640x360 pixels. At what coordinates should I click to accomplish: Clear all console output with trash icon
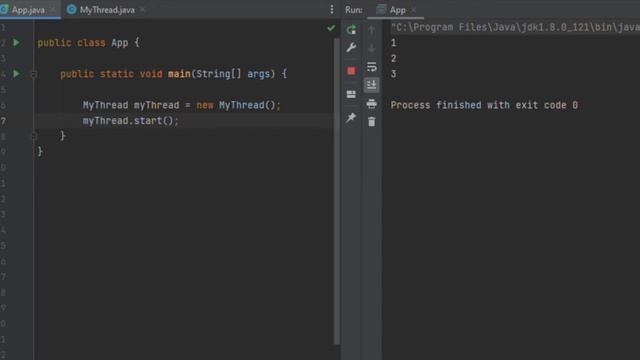(371, 122)
